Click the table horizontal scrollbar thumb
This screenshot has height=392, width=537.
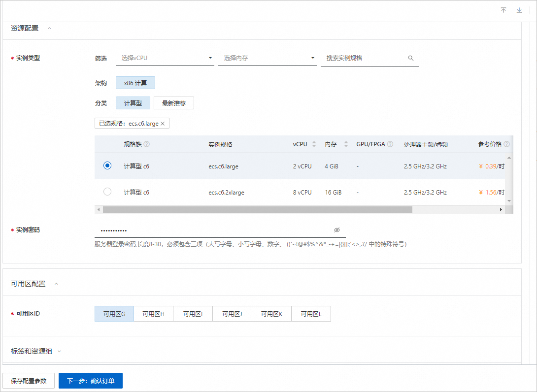pos(258,209)
